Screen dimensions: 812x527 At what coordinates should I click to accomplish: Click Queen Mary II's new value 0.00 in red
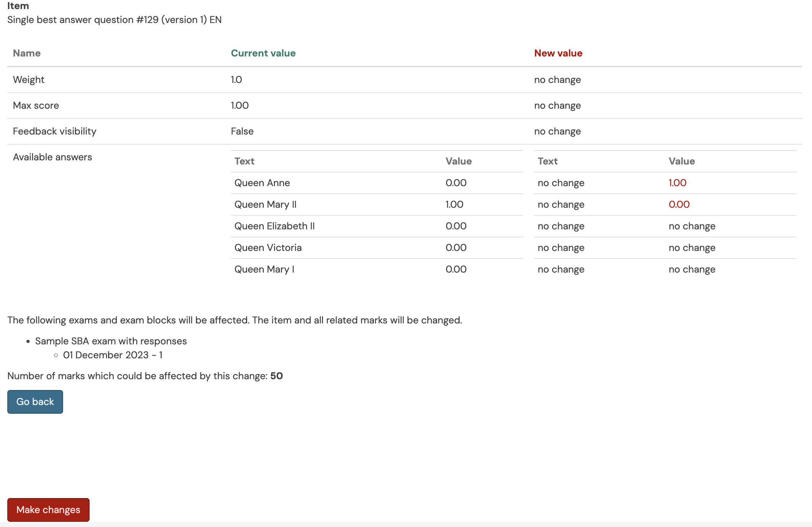pos(679,204)
